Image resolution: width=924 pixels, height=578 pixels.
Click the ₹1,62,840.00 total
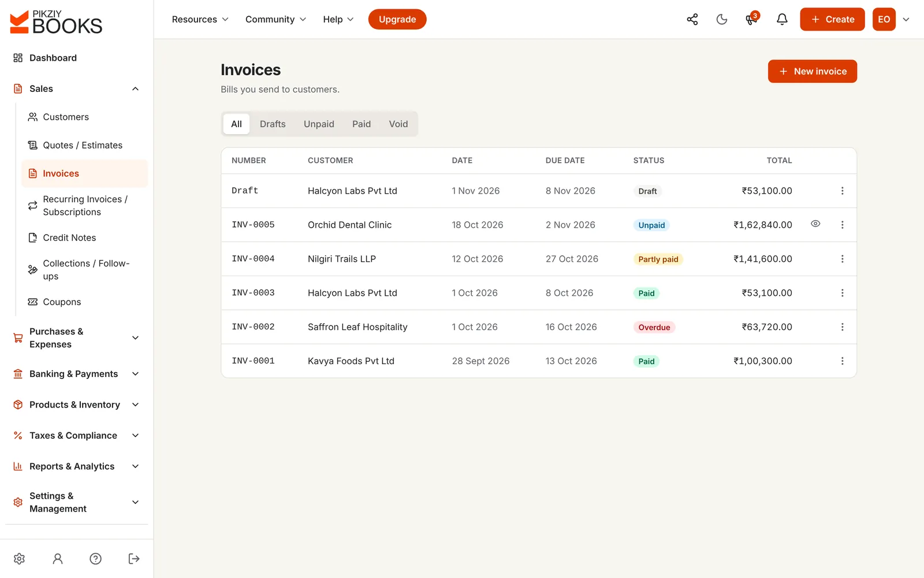click(763, 225)
